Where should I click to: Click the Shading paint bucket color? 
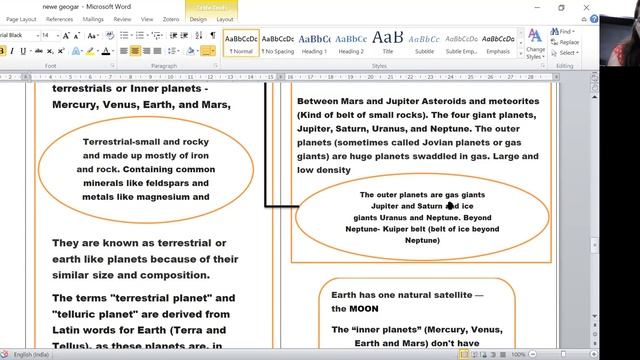[x=190, y=51]
